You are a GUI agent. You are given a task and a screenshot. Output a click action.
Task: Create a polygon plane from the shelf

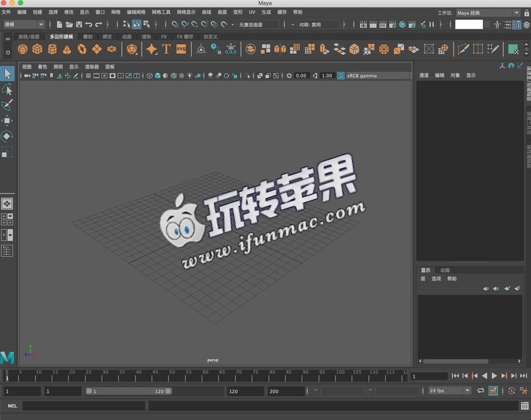pos(97,49)
